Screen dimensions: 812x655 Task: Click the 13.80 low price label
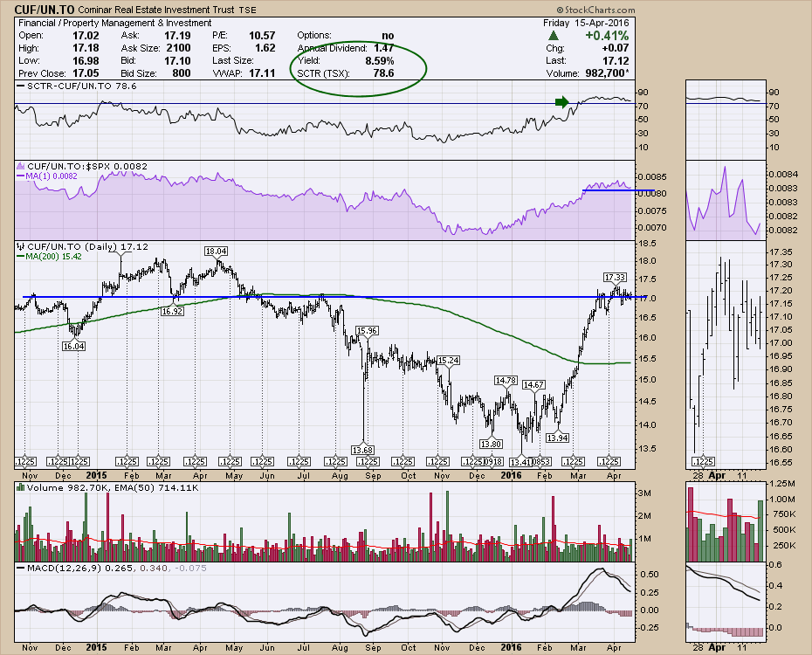(491, 444)
